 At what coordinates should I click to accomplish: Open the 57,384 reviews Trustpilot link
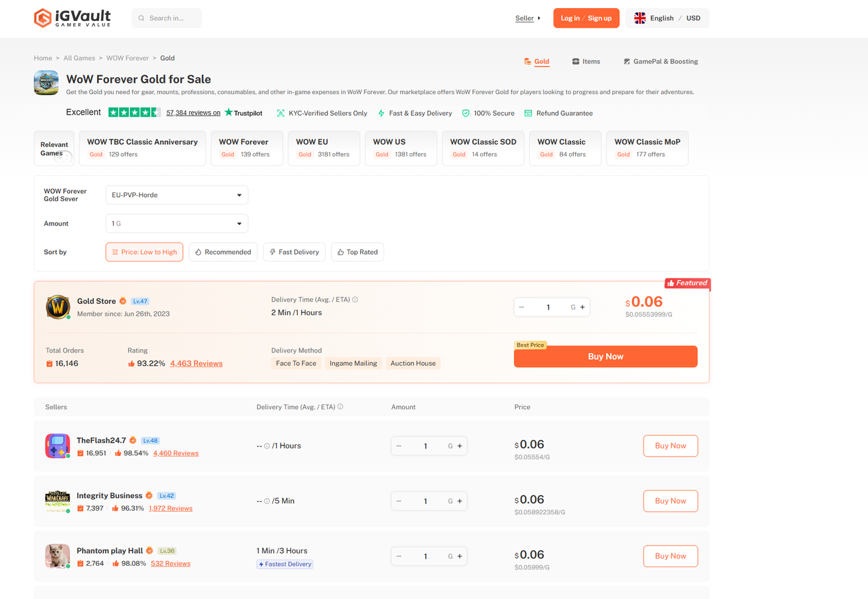(x=193, y=113)
